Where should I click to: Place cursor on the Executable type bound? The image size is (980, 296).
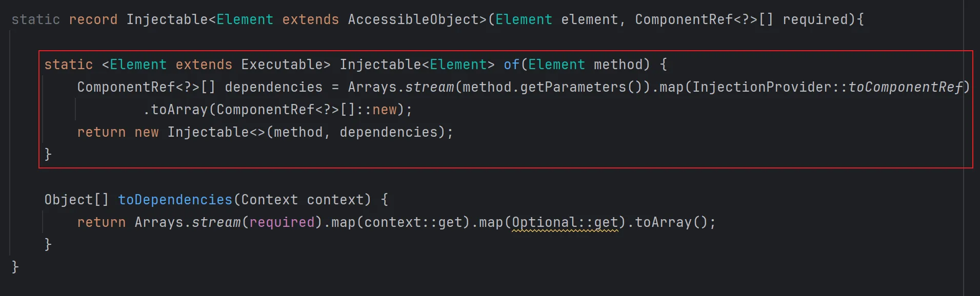(x=282, y=65)
